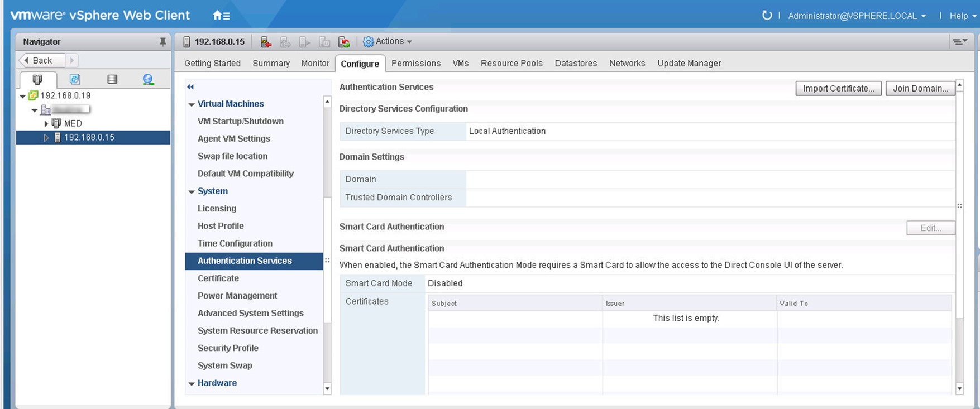Open the panel options menu icon
Image resolution: width=980 pixels, height=409 pixels.
click(959, 42)
